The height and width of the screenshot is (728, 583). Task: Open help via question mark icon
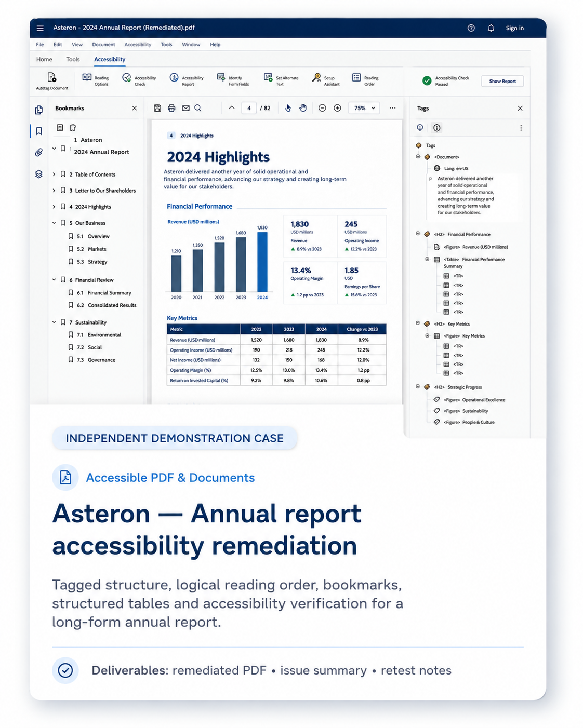471,28
